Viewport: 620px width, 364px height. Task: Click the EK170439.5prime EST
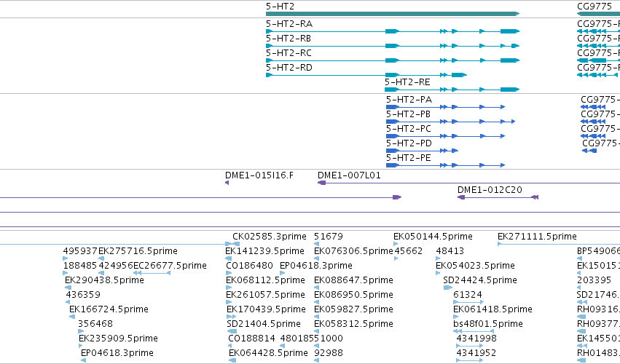231,317
